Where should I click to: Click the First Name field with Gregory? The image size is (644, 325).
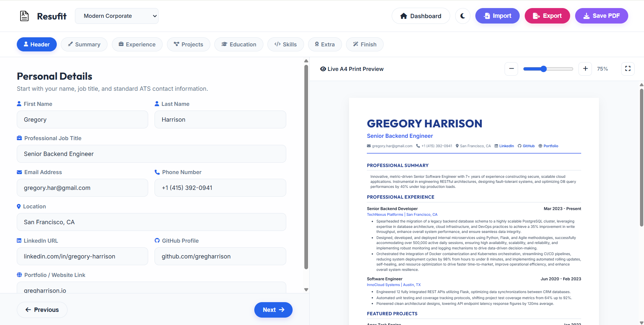tap(82, 120)
